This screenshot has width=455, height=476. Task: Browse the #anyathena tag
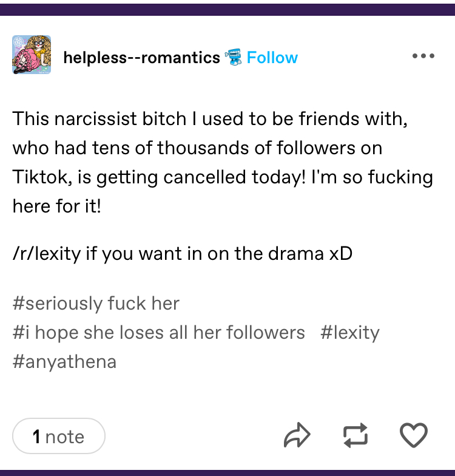click(64, 362)
